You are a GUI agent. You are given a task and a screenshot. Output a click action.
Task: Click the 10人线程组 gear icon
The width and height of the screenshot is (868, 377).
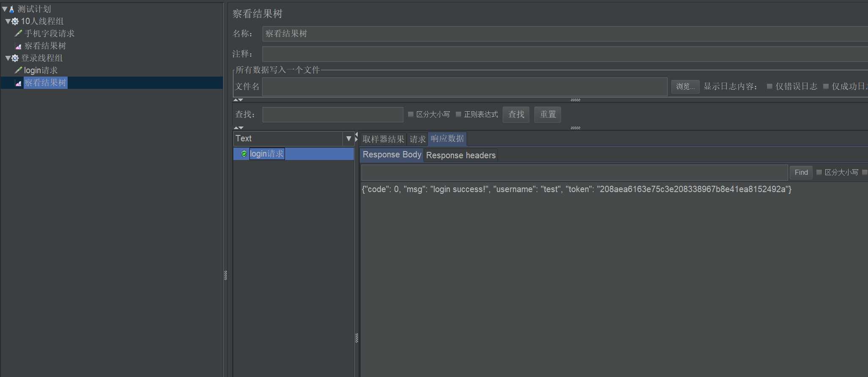pyautogui.click(x=15, y=21)
